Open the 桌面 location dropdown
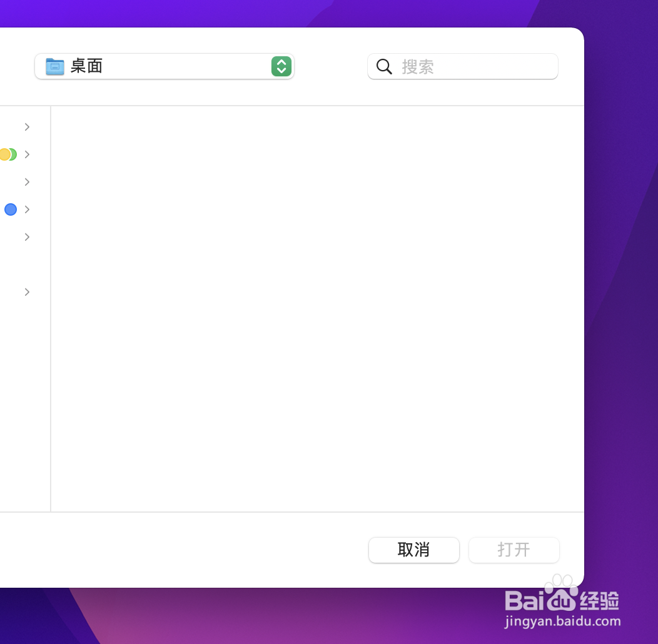 click(164, 66)
